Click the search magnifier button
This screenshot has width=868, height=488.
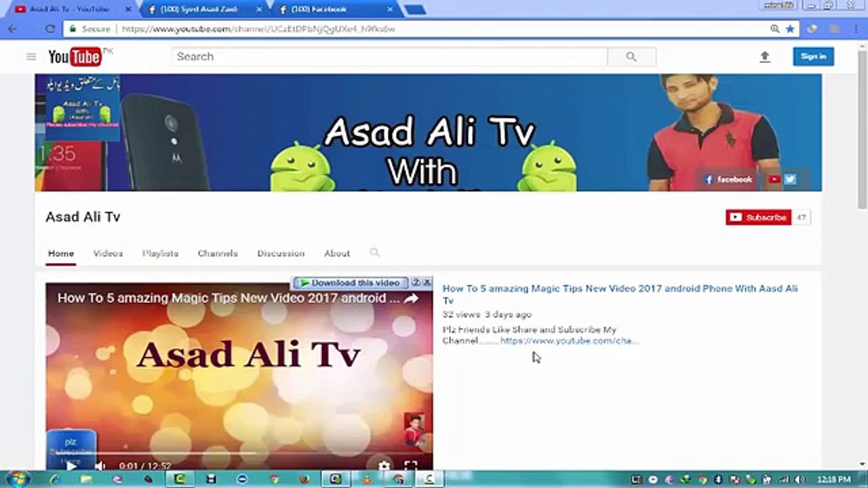(x=631, y=57)
